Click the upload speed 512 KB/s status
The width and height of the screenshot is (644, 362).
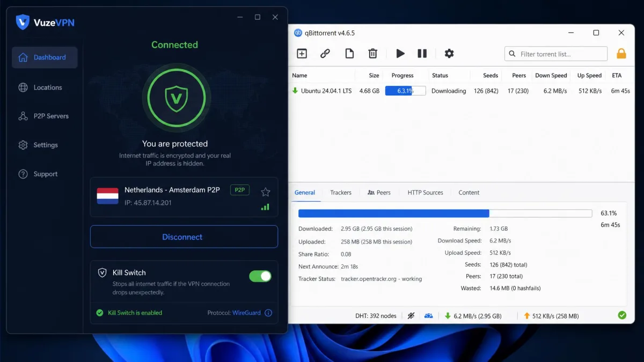point(551,316)
